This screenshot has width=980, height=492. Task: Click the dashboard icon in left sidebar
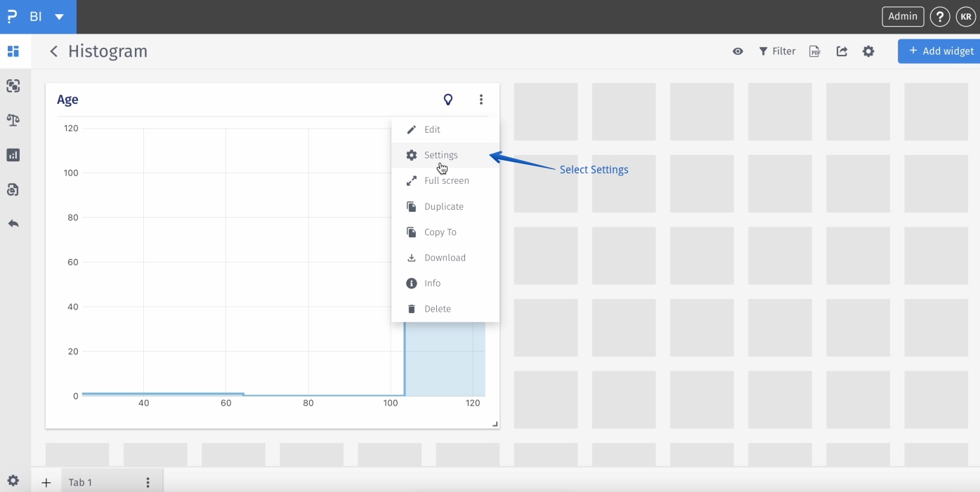click(x=13, y=51)
